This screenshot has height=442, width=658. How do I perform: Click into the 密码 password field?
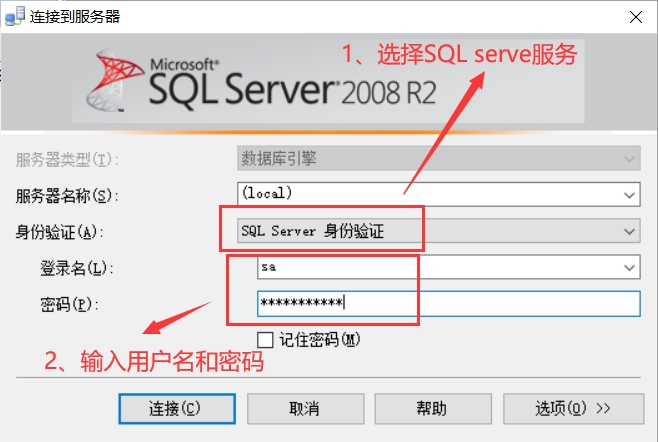pyautogui.click(x=449, y=303)
